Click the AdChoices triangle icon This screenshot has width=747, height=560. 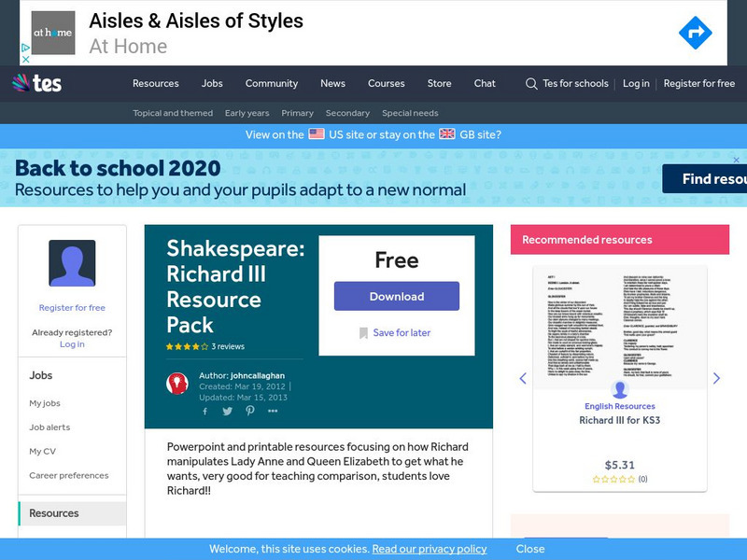tap(26, 48)
